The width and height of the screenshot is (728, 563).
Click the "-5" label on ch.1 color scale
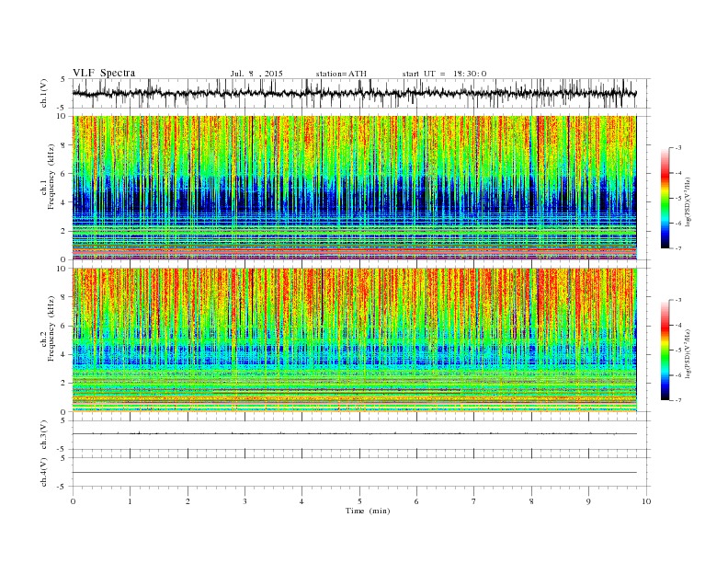coord(678,198)
